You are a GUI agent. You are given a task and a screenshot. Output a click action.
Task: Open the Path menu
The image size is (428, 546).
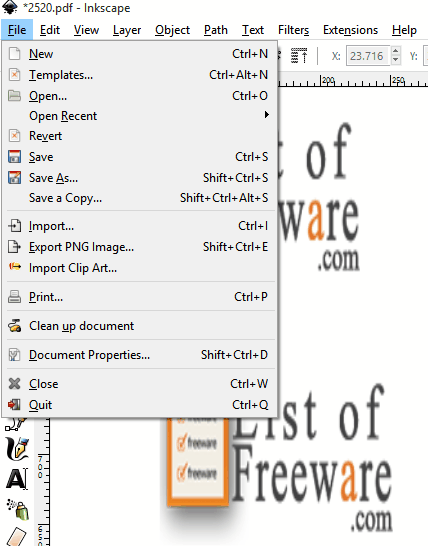(x=216, y=30)
